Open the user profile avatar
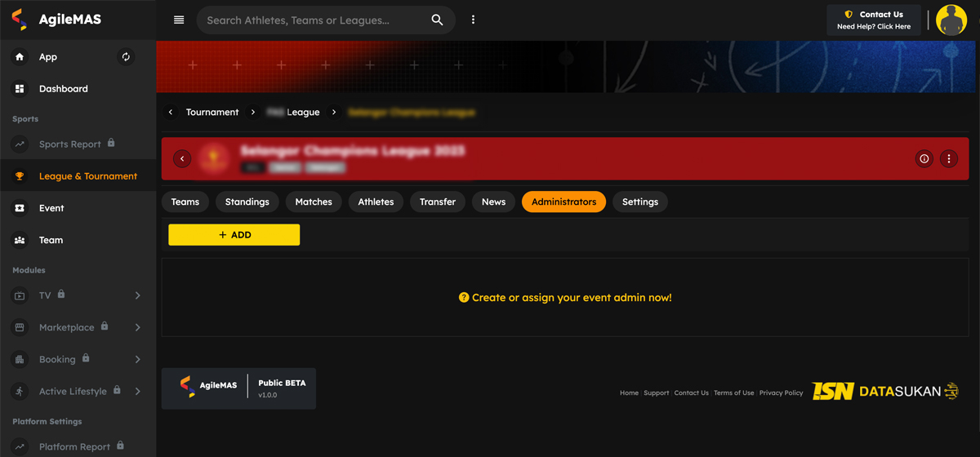The image size is (980, 457). [951, 20]
